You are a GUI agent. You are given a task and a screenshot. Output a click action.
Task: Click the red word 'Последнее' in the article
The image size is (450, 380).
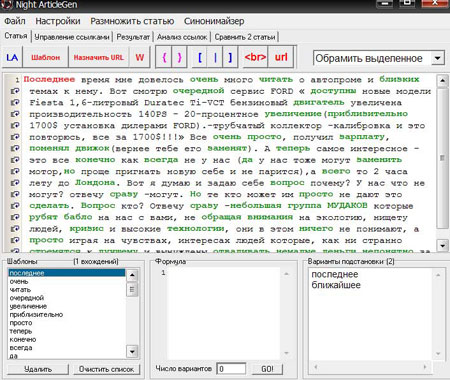pos(49,79)
